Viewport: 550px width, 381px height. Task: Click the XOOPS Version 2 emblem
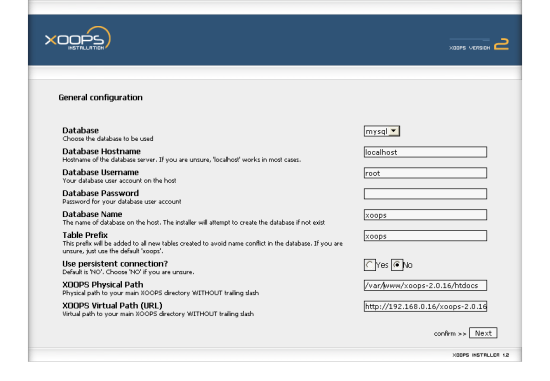click(x=479, y=45)
